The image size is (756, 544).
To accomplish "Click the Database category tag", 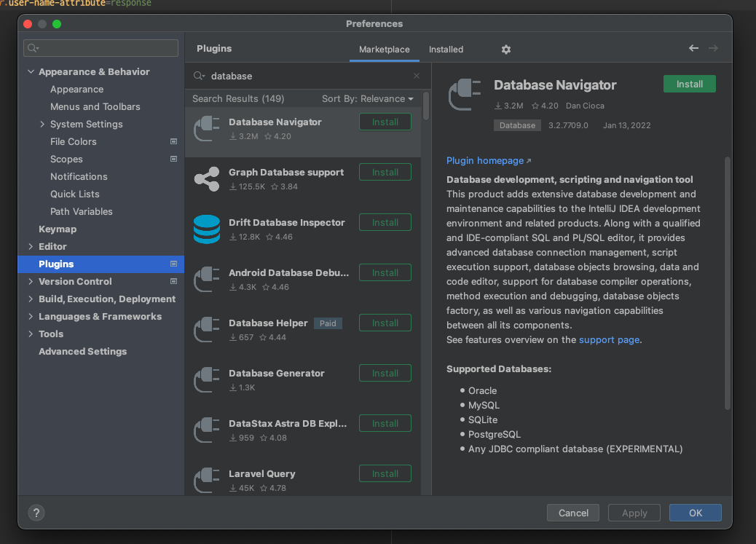I will [517, 125].
